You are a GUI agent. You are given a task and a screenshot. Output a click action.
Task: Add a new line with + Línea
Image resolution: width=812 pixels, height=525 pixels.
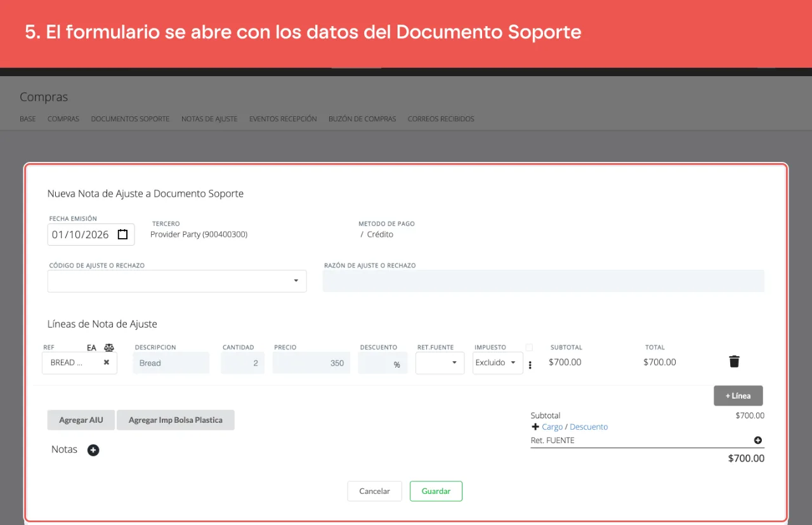pos(738,395)
